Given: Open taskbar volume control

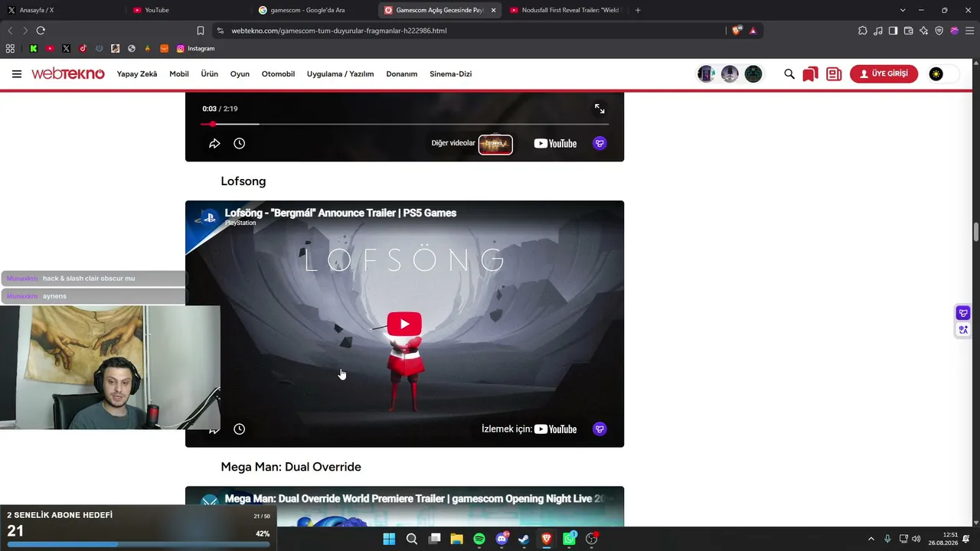Looking at the screenshot, I should pyautogui.click(x=916, y=539).
